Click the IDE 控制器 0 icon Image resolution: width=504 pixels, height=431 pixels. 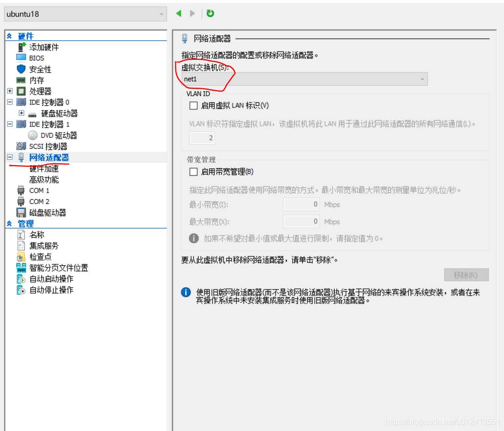pyautogui.click(x=21, y=102)
